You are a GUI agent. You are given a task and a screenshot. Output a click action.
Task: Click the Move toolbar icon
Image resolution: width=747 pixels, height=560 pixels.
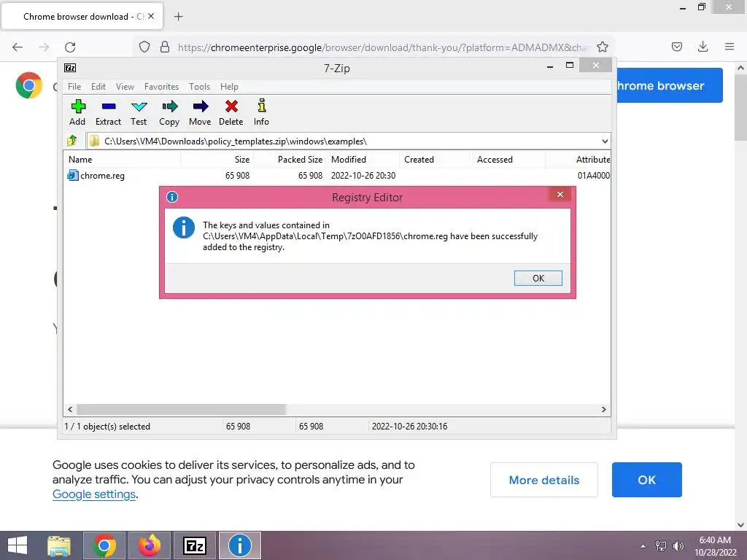pos(200,106)
